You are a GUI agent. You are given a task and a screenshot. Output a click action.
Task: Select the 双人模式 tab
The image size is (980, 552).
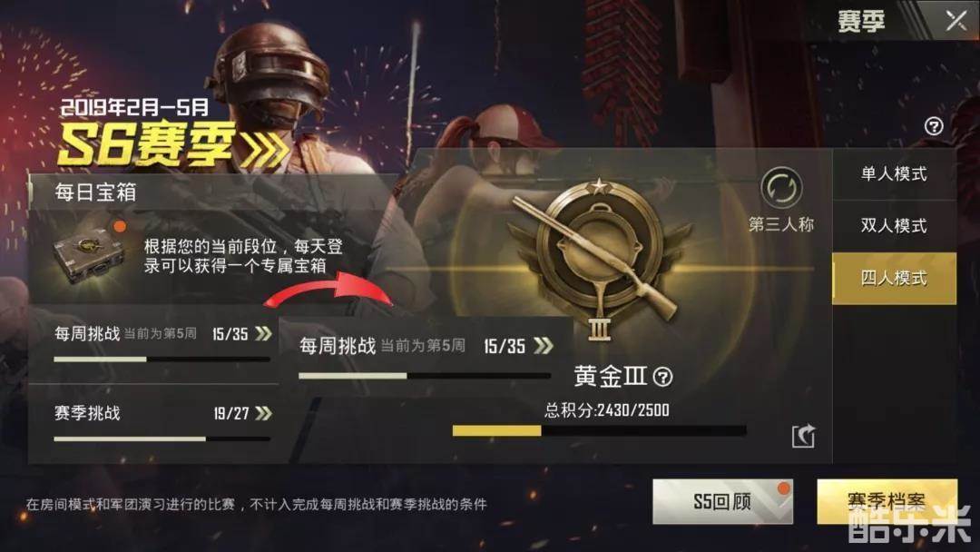point(895,226)
